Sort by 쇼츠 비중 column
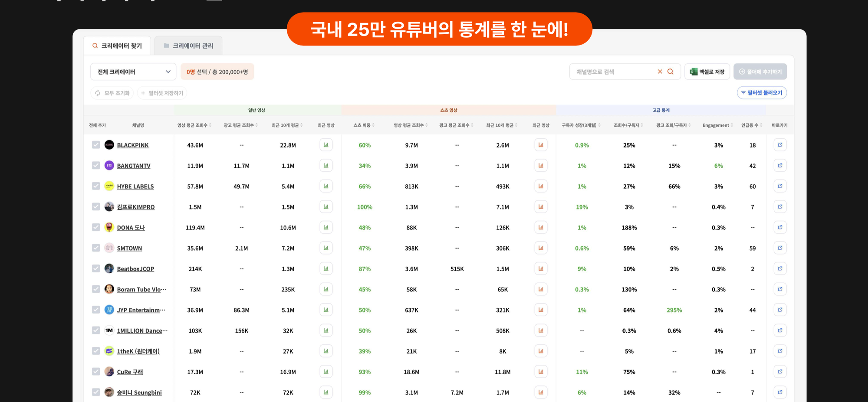 coord(364,125)
